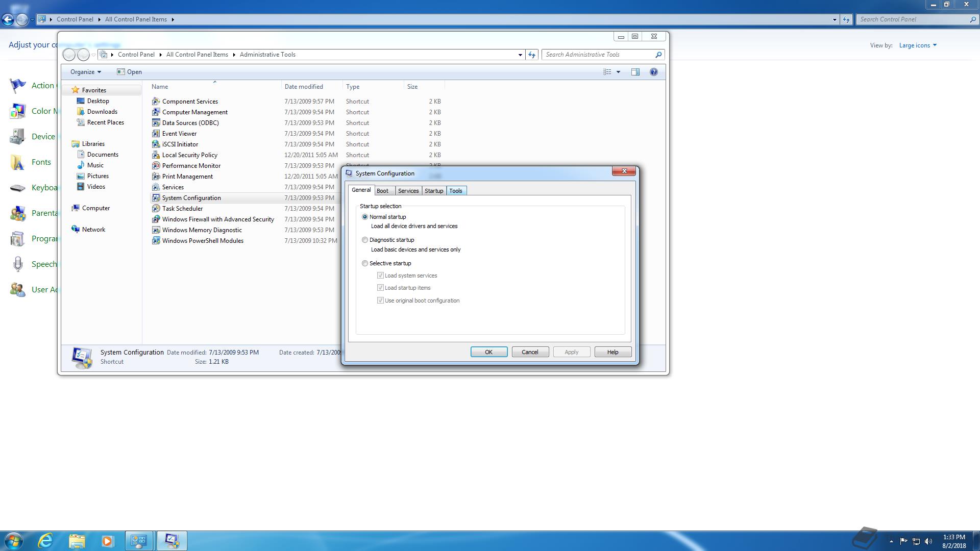Select Recent Places in Favorites
The width and height of the screenshot is (980, 551).
[x=105, y=122]
